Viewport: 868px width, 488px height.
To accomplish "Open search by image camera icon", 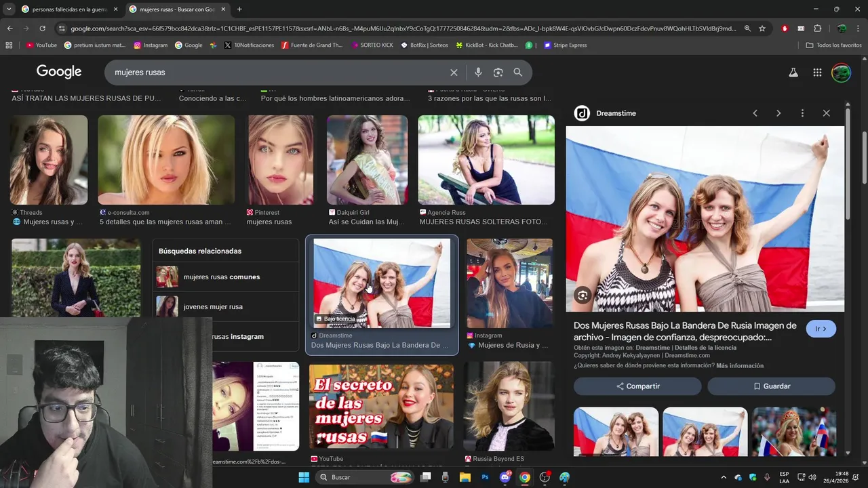I will (x=498, y=73).
